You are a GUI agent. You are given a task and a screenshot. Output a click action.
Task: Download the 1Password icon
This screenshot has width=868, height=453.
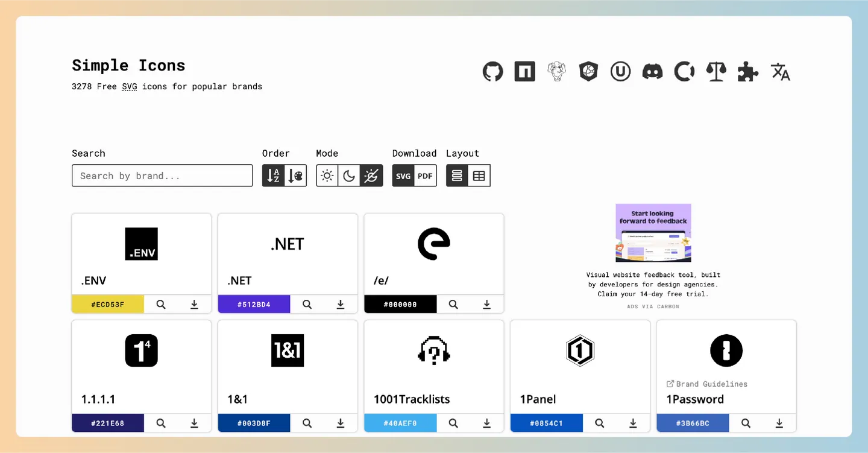779,423
